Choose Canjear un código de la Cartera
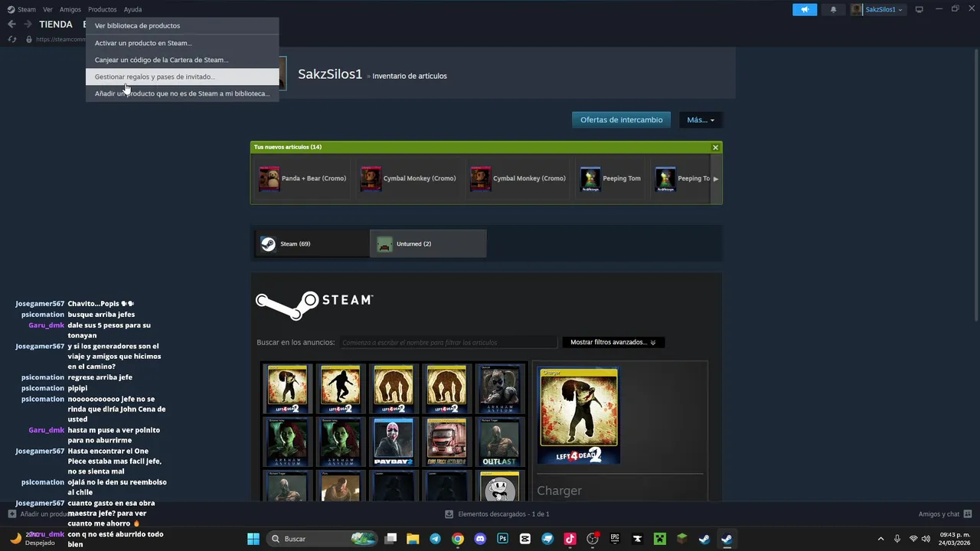Viewport: 980px width, 551px height. tap(182, 60)
